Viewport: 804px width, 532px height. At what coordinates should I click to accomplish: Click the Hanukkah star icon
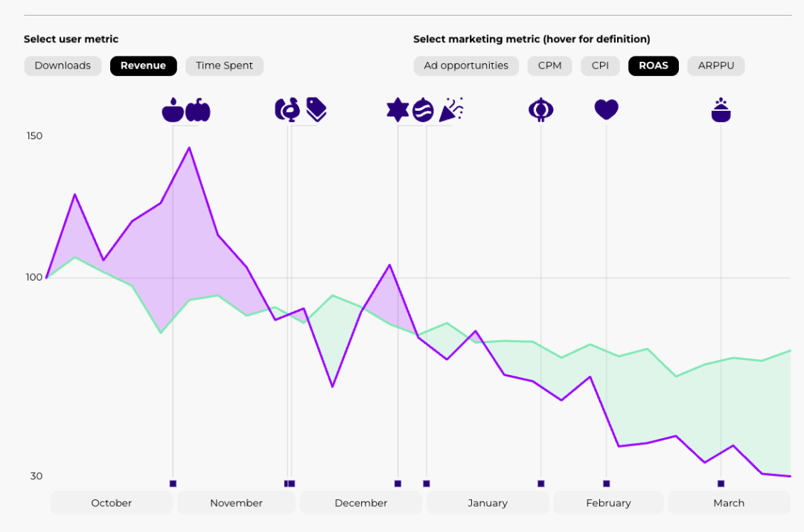tap(398, 109)
